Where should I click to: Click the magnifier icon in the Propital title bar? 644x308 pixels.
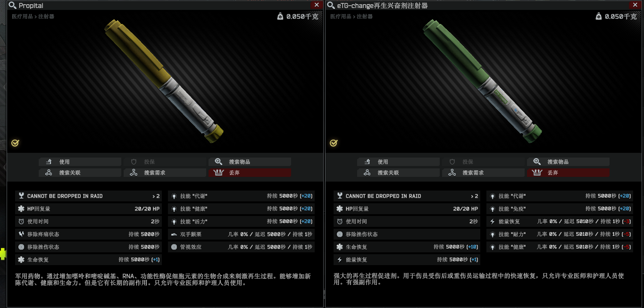click(x=13, y=6)
